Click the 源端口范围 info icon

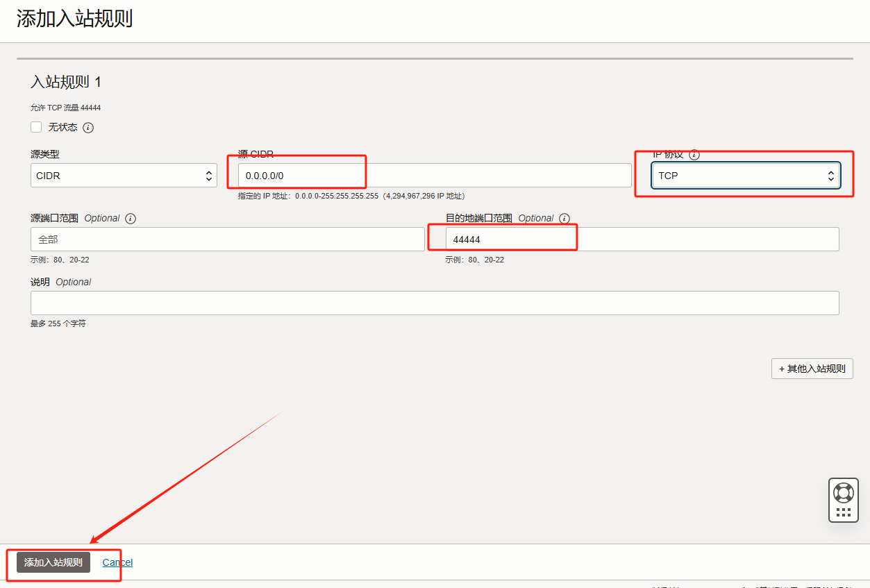(x=131, y=218)
